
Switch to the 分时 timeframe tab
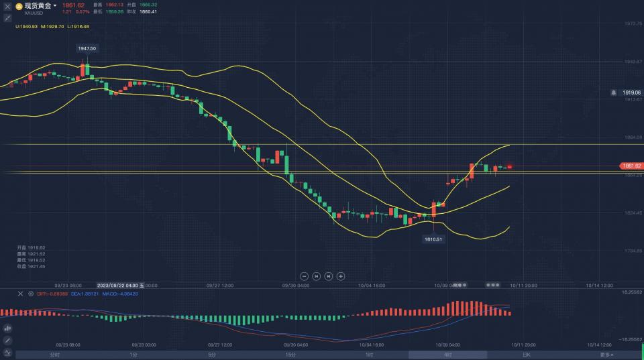coord(54,355)
